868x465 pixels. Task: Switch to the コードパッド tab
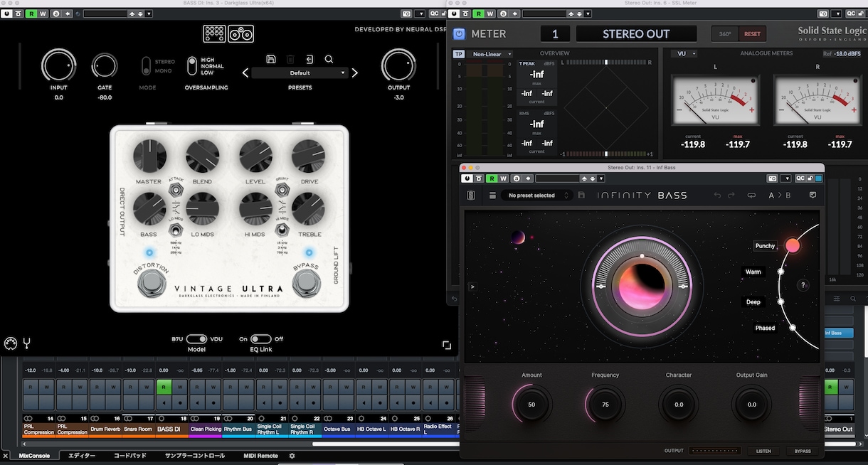[x=130, y=456]
